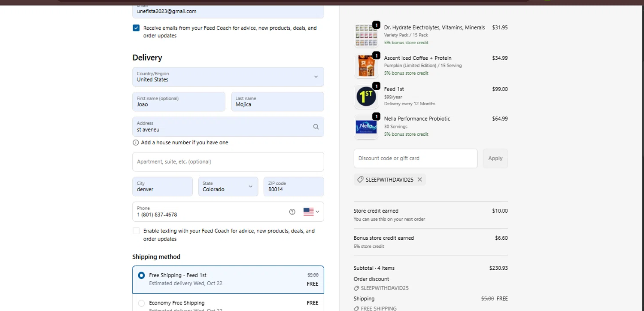The width and height of the screenshot is (644, 311).
Task: Click the Phone field with 1 (801) 837-4678
Action: tap(228, 212)
